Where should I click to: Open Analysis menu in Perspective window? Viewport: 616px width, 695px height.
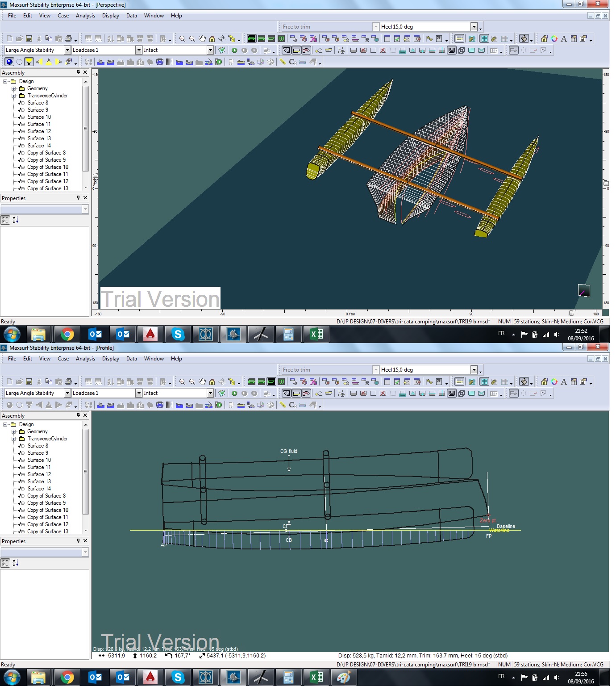(85, 16)
